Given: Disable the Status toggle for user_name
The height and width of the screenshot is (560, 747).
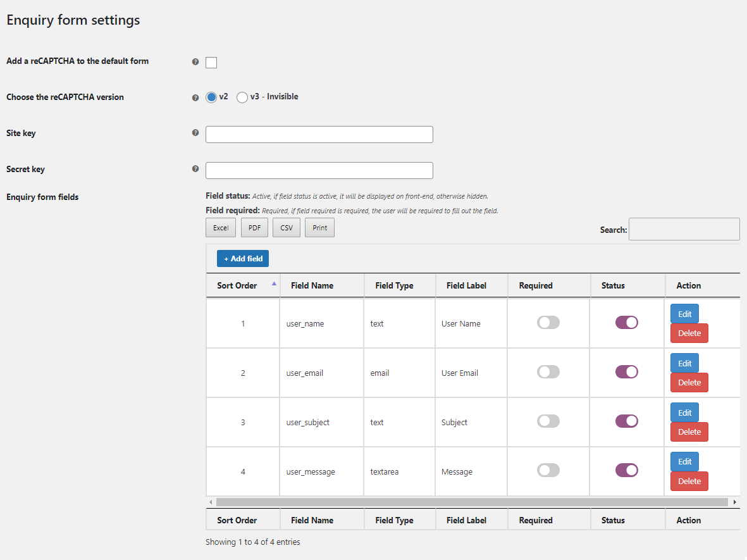Looking at the screenshot, I should 626,322.
